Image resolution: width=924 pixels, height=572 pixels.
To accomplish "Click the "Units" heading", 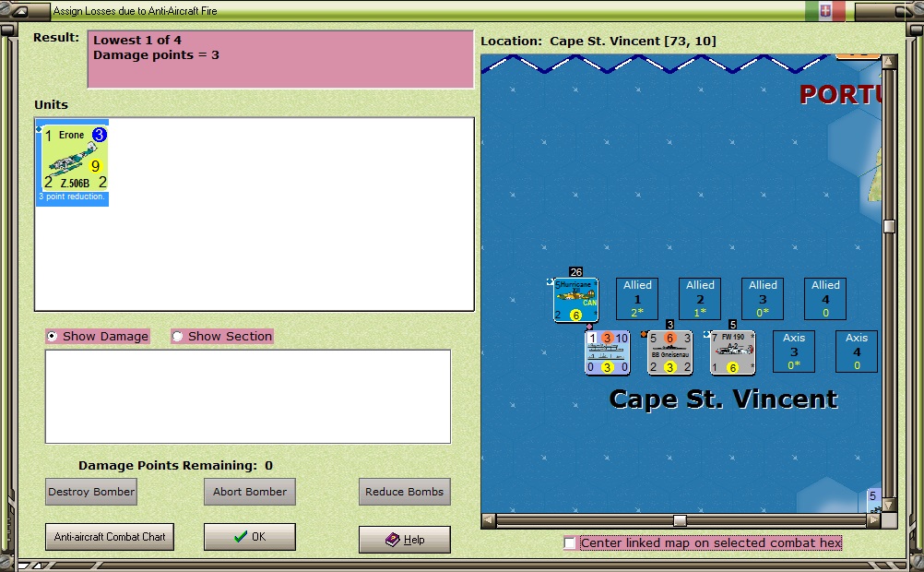I will coord(52,104).
